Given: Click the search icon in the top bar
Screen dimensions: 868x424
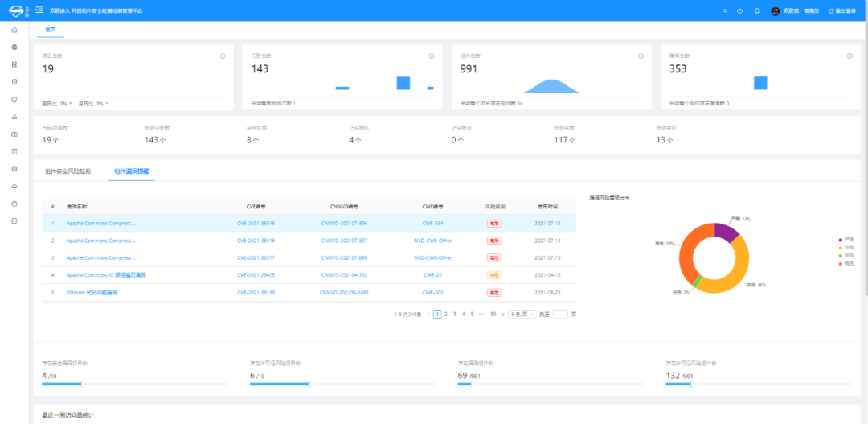Looking at the screenshot, I should tap(724, 11).
